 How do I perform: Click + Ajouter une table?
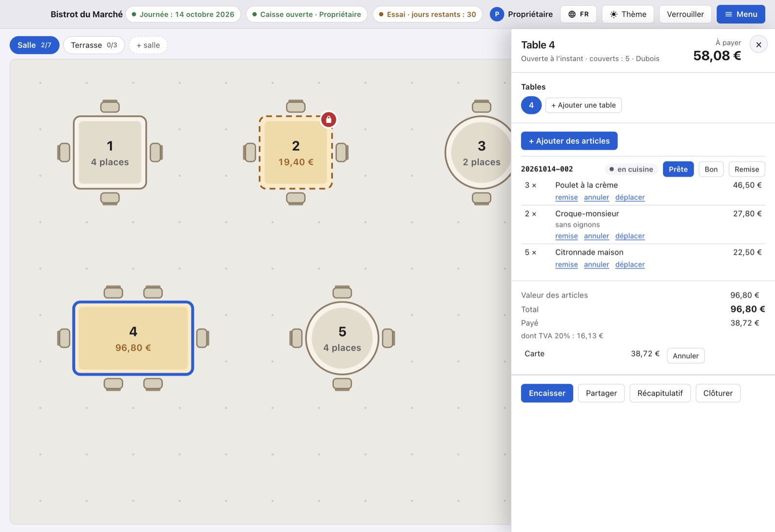point(583,105)
